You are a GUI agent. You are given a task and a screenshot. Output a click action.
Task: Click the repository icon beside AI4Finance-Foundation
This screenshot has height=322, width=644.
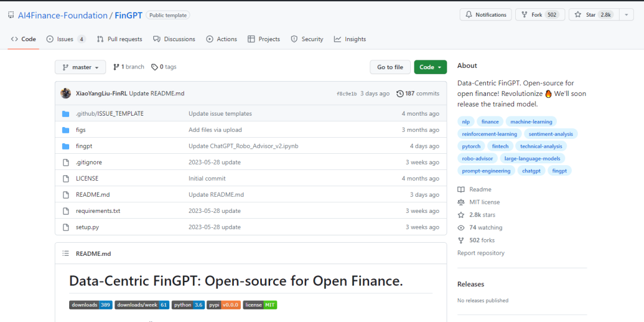pos(11,15)
